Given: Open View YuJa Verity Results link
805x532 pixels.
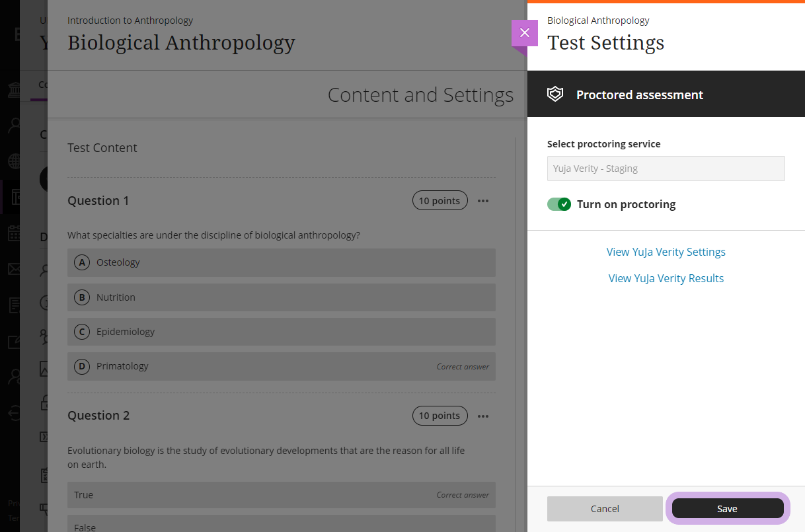Looking at the screenshot, I should click(666, 278).
